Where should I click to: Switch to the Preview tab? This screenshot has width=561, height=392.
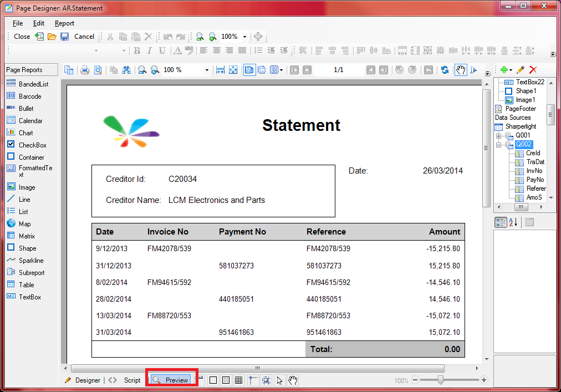click(171, 380)
